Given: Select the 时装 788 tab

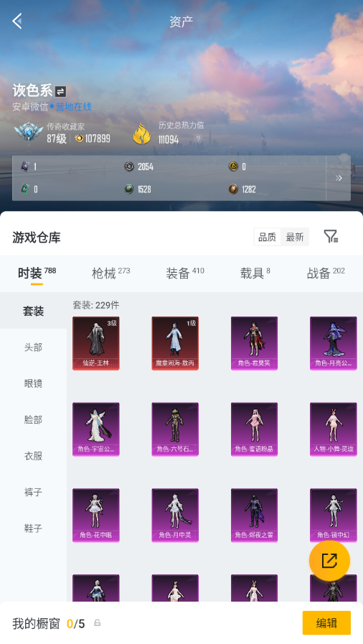Looking at the screenshot, I should coord(37,273).
